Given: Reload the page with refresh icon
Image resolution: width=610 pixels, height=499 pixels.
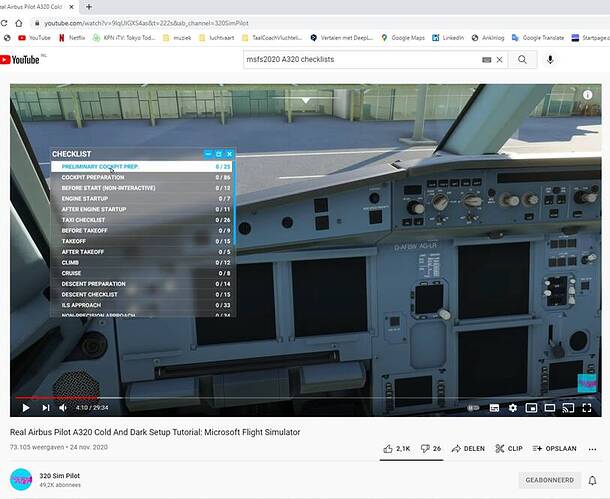Looking at the screenshot, I should [x=4, y=23].
